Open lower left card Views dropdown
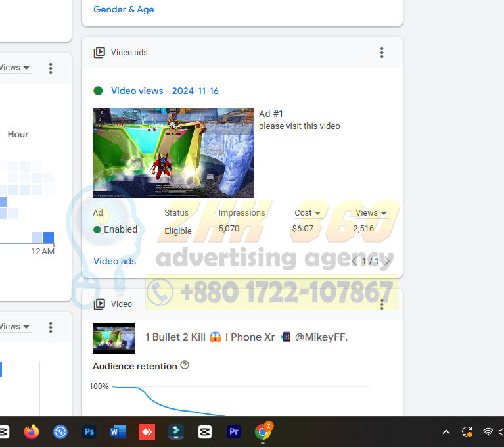504x447 pixels. pyautogui.click(x=14, y=327)
